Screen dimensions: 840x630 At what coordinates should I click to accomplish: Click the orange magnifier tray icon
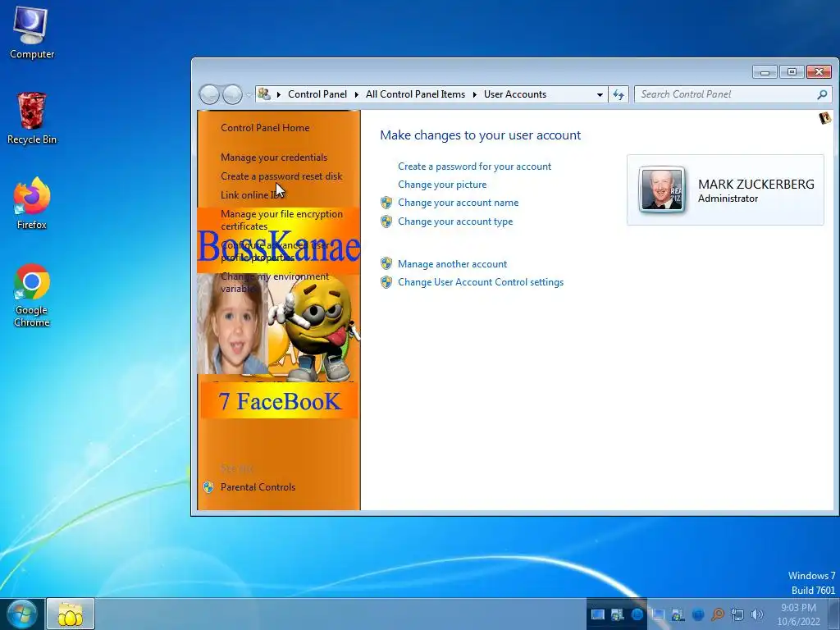coord(718,614)
